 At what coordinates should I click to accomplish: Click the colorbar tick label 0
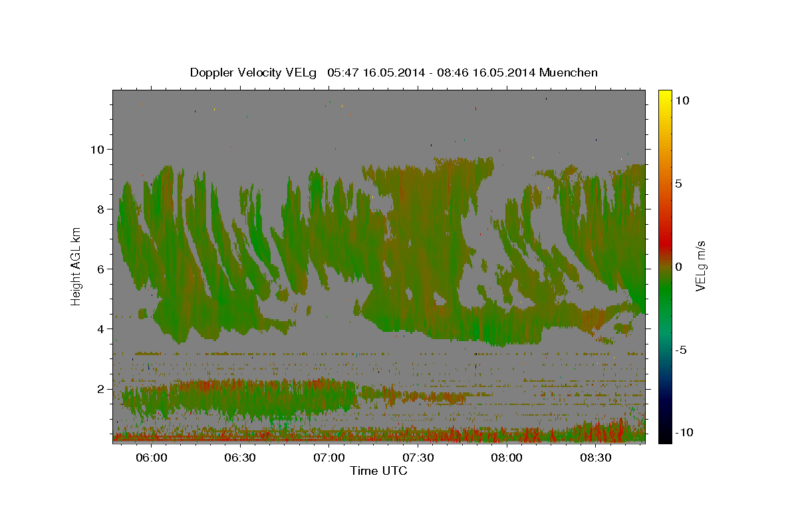coord(678,267)
